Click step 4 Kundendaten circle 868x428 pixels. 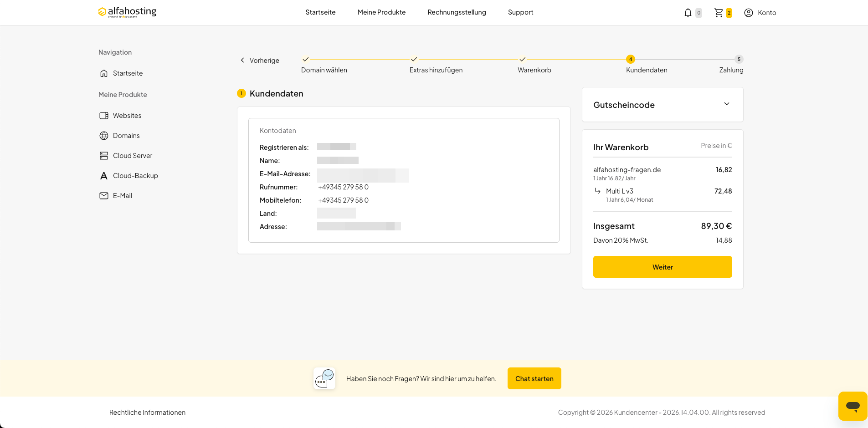tap(631, 59)
